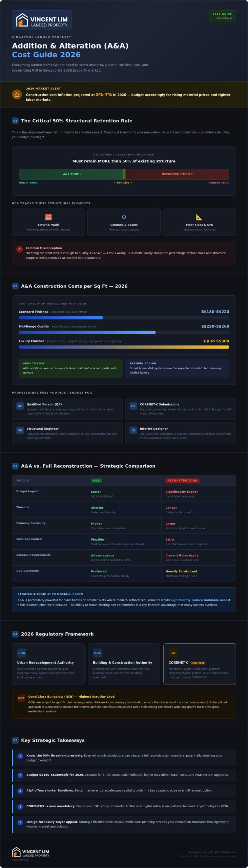The image size is (248, 868).
Task: Click the Luxury Finishes cost bar
Action: pos(124,347)
